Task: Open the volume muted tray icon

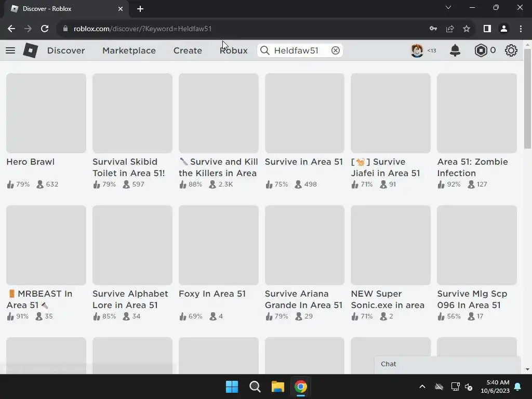Action: (469, 387)
